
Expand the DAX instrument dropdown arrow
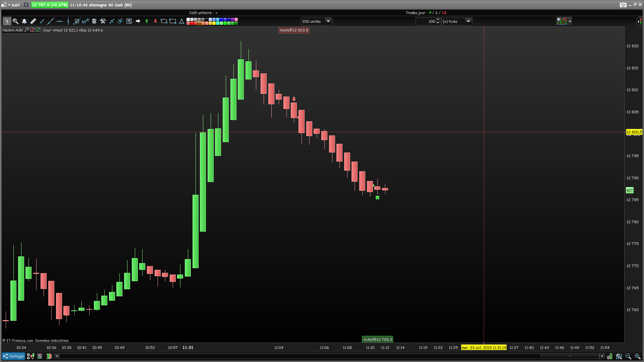9,5
